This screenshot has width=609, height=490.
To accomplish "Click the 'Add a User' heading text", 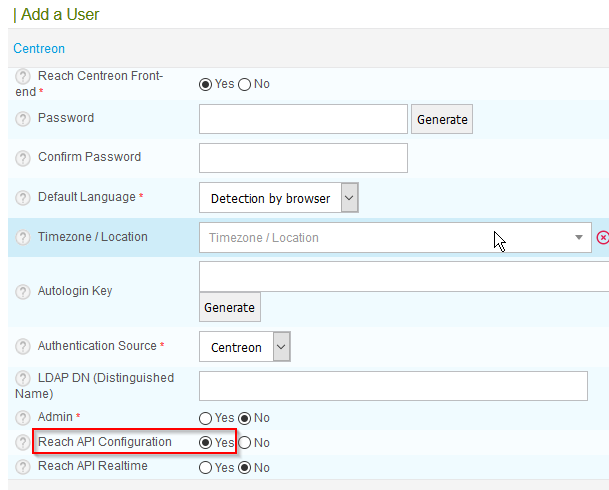I will pyautogui.click(x=60, y=14).
